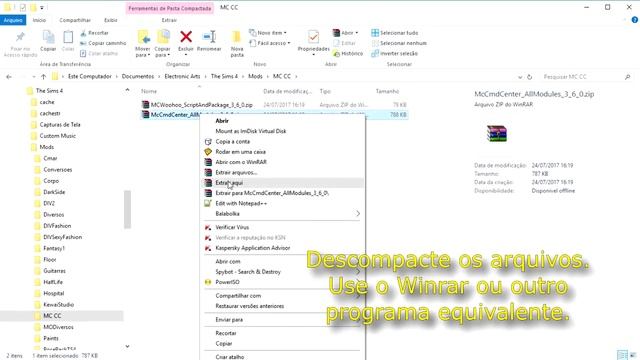
Task: Open the Arquivo tab
Action: pyautogui.click(x=13, y=20)
